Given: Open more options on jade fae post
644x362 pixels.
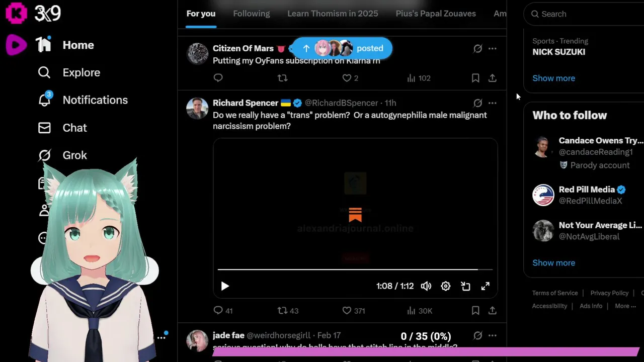Looking at the screenshot, I should [493, 335].
